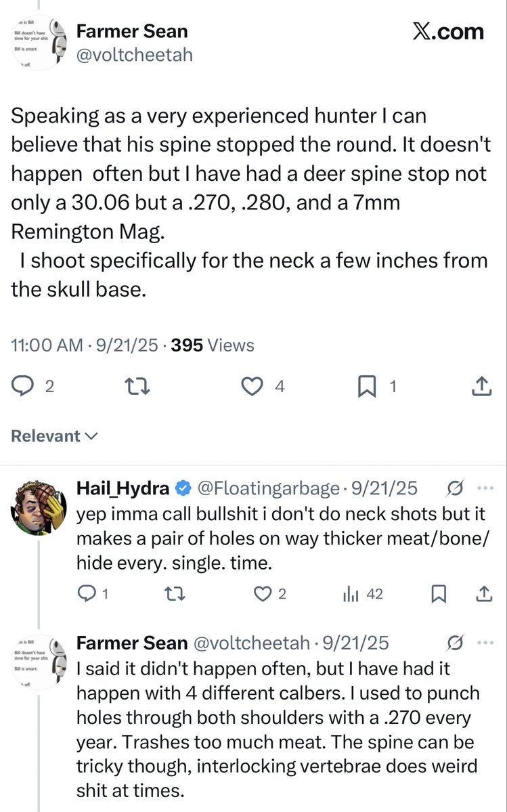Share Hail_Hydra's reply
507x812 pixels.
(484, 594)
